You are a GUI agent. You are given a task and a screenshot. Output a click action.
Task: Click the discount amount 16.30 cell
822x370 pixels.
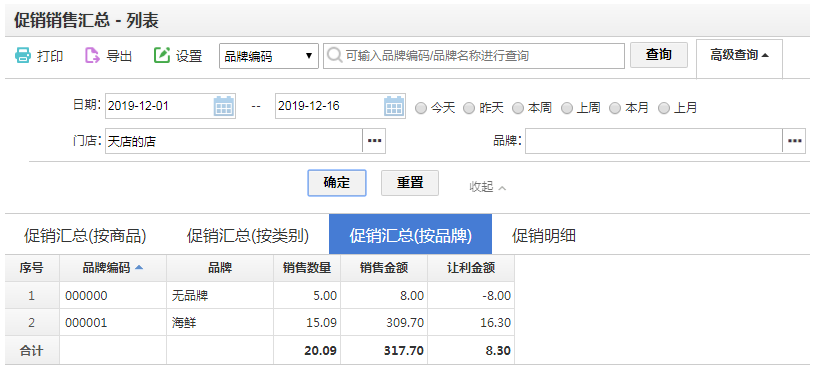pyautogui.click(x=471, y=322)
